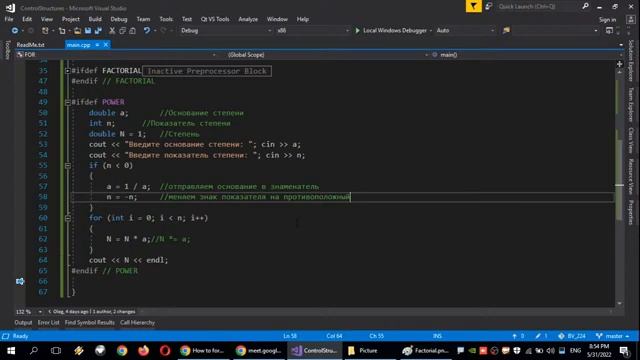Click the Copy icon in toolbar
This screenshot has width=640, height=360.
click(x=122, y=31)
